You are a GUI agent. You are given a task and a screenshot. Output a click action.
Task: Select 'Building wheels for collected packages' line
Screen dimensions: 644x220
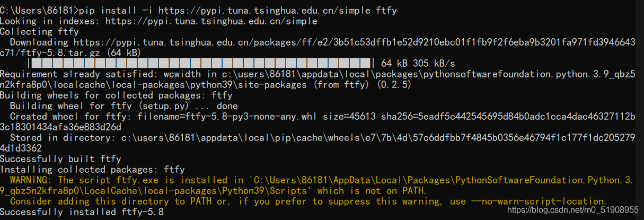pyautogui.click(x=116, y=95)
